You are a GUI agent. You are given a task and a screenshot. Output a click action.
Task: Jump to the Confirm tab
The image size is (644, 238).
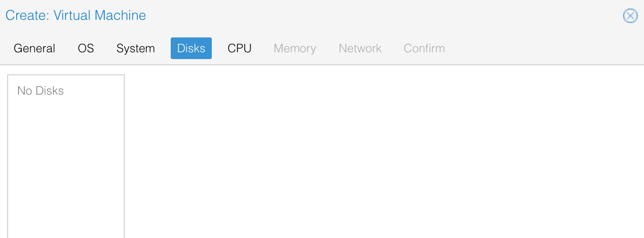pyautogui.click(x=424, y=48)
